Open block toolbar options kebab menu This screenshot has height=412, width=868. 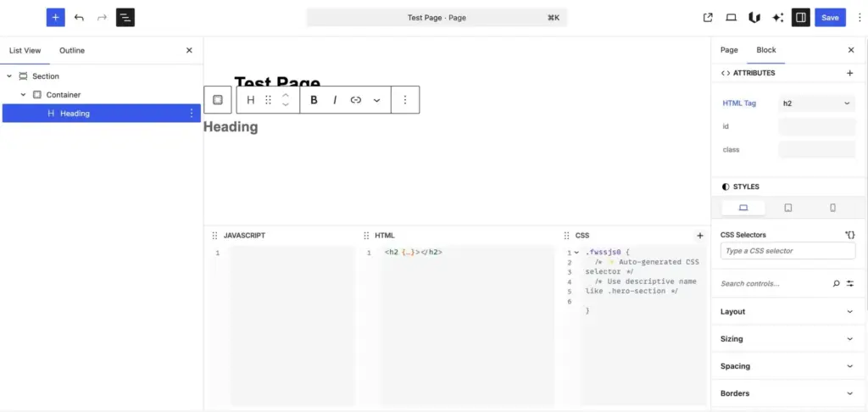coord(404,100)
